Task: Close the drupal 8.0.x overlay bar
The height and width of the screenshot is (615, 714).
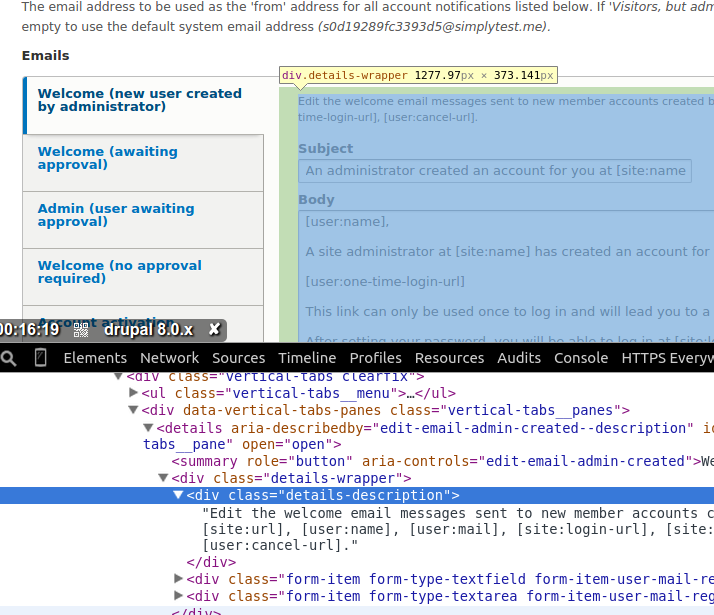Action: [214, 329]
